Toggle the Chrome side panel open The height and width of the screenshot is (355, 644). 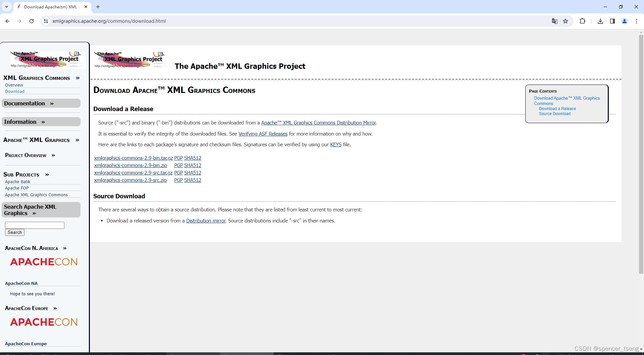[612, 21]
